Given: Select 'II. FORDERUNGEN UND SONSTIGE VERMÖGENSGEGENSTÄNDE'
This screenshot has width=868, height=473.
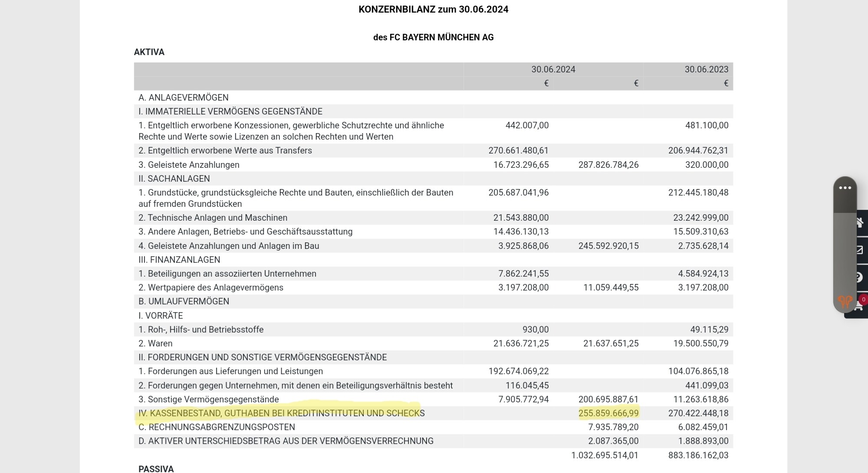Looking at the screenshot, I should tap(263, 357).
